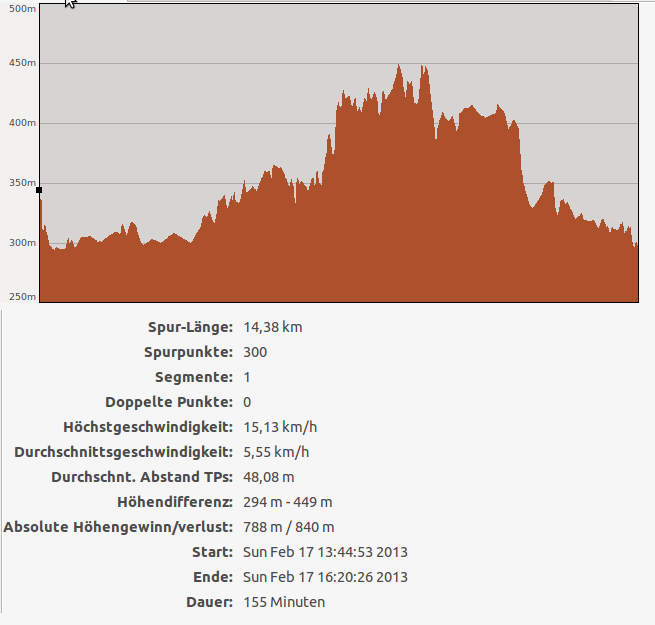Click the Start timestamp Sun Feb 17 13:44:53
The width and height of the screenshot is (655, 625).
tap(325, 552)
